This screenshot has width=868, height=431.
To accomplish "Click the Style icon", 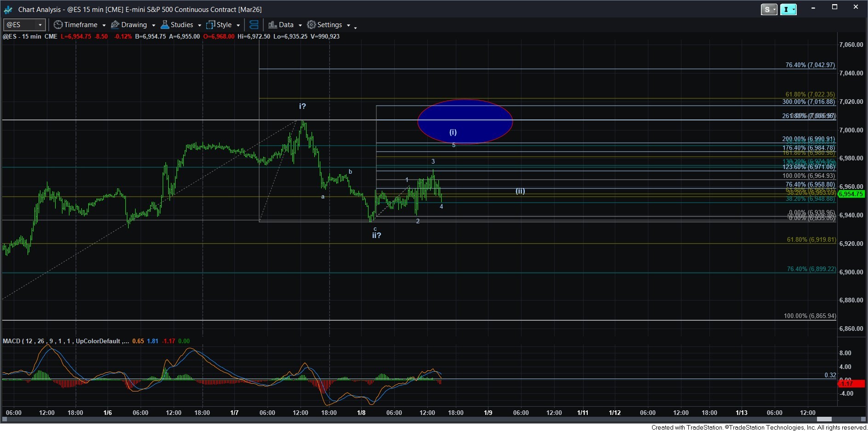I will point(211,25).
